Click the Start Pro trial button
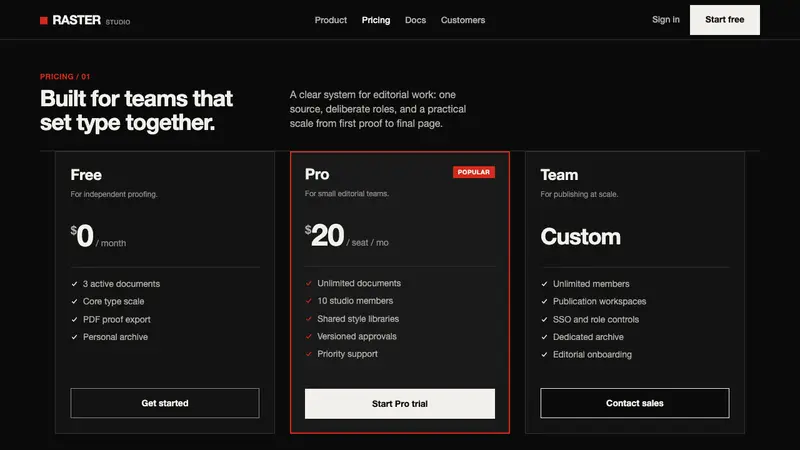 (399, 404)
